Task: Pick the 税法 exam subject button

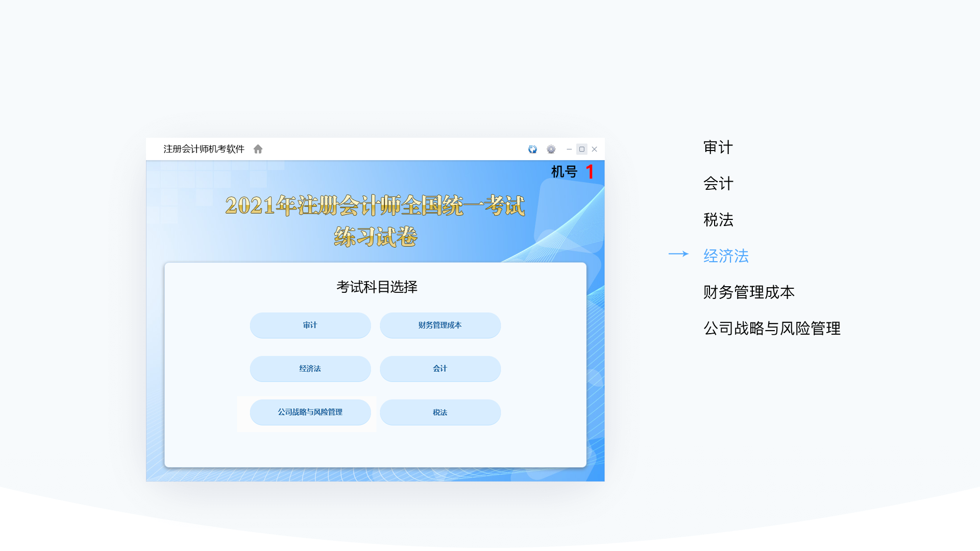Action: tap(440, 412)
